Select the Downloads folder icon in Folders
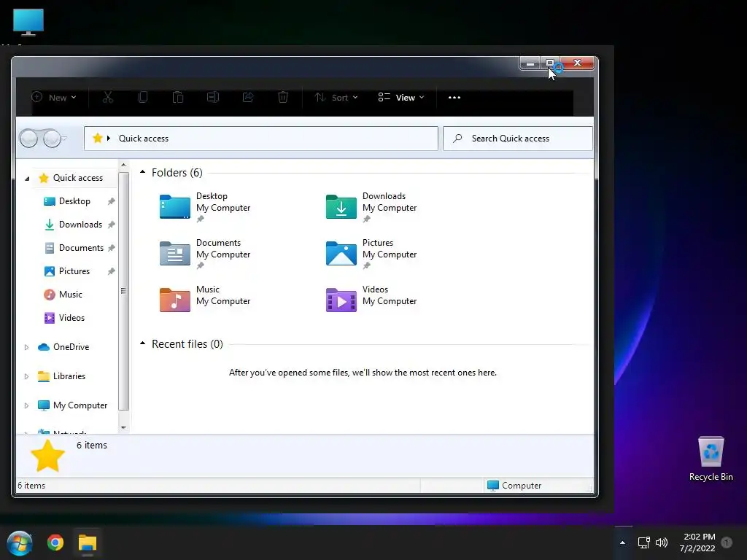This screenshot has height=560, width=747. coord(341,206)
